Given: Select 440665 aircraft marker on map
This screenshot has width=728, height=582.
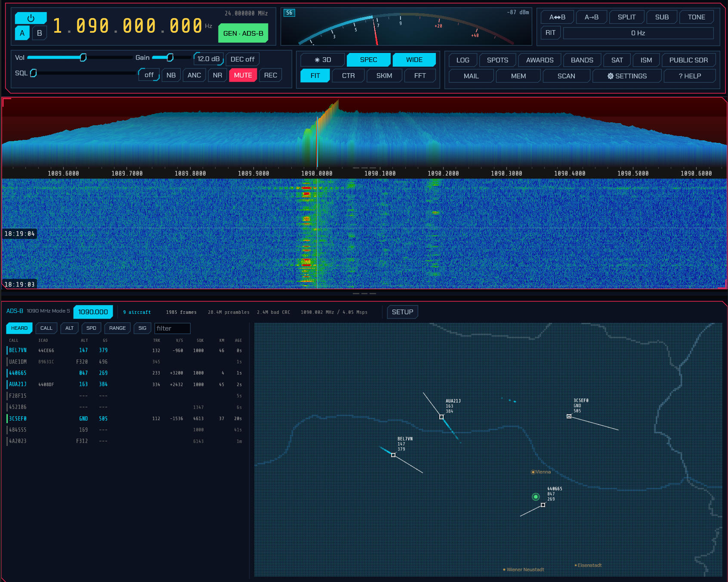Looking at the screenshot, I should click(x=543, y=505).
